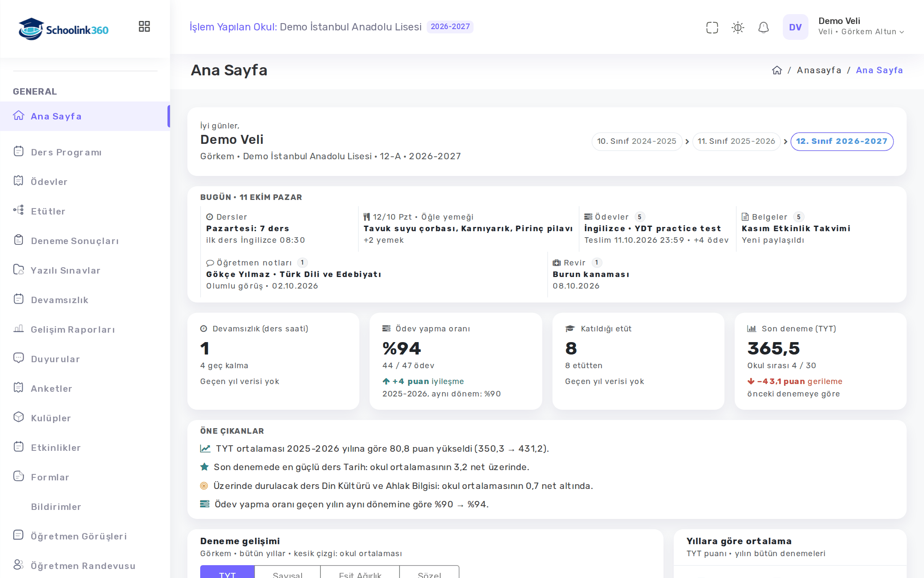924x578 pixels.
Task: Click the Son deneme (TYT) 365,5 card
Action: tap(820, 361)
